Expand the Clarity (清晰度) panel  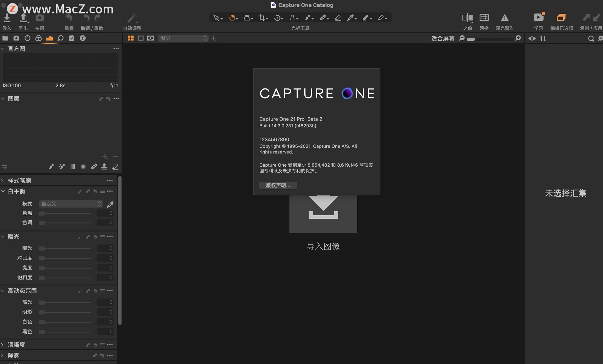click(3, 345)
